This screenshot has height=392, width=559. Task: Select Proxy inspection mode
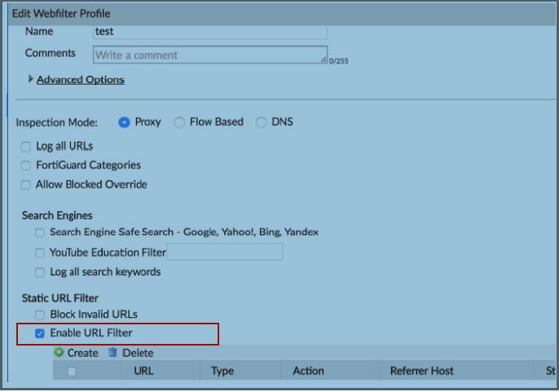click(124, 122)
